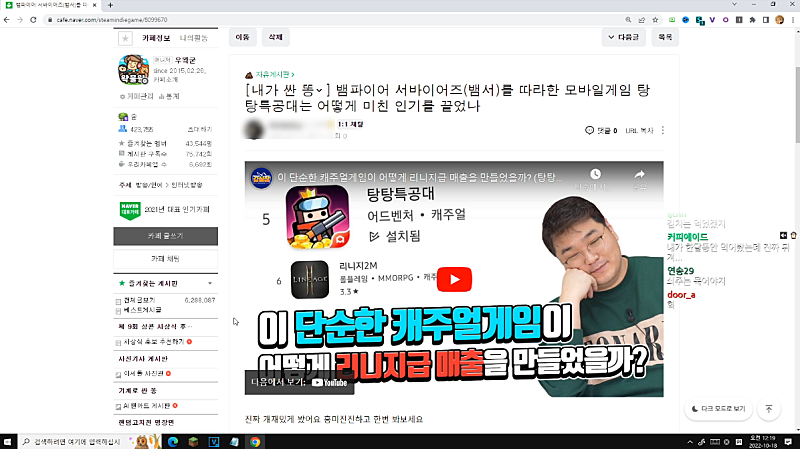The height and width of the screenshot is (449, 800).
Task: Click the browser back arrow
Action: 7,20
